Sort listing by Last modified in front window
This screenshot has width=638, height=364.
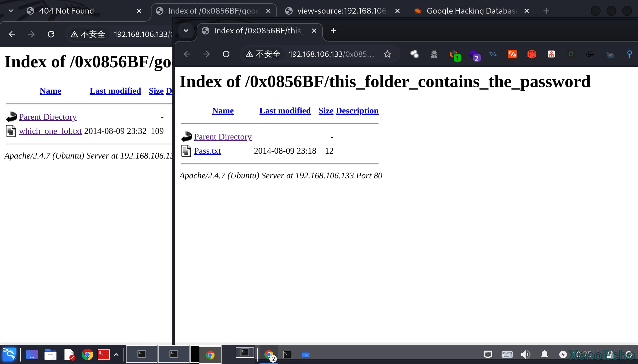[x=285, y=111]
